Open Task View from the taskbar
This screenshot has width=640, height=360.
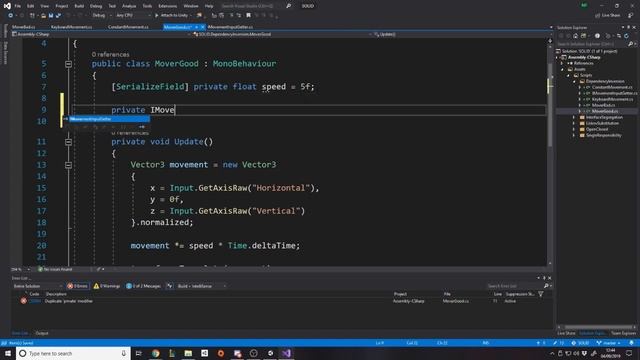pyautogui.click(x=139, y=353)
